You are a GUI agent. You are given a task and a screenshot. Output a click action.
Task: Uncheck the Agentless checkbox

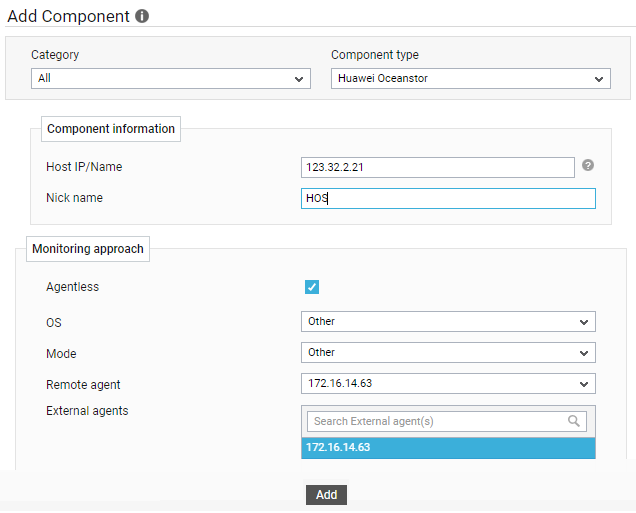point(312,287)
